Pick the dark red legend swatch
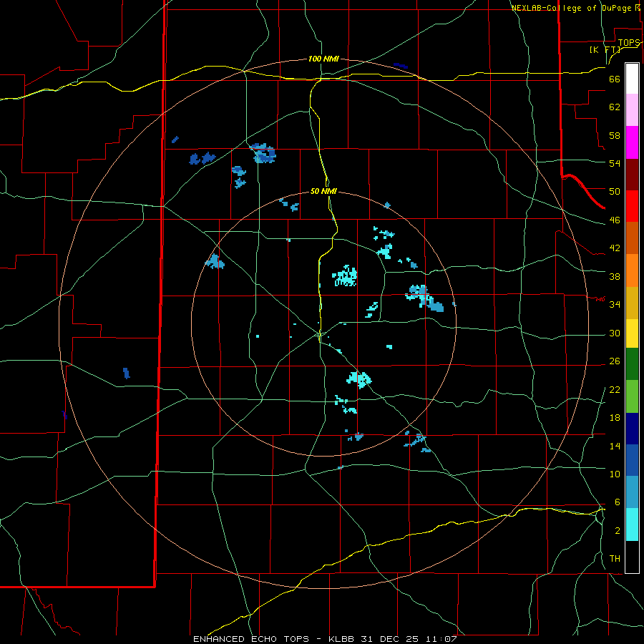The width and height of the screenshot is (644, 644). [632, 175]
